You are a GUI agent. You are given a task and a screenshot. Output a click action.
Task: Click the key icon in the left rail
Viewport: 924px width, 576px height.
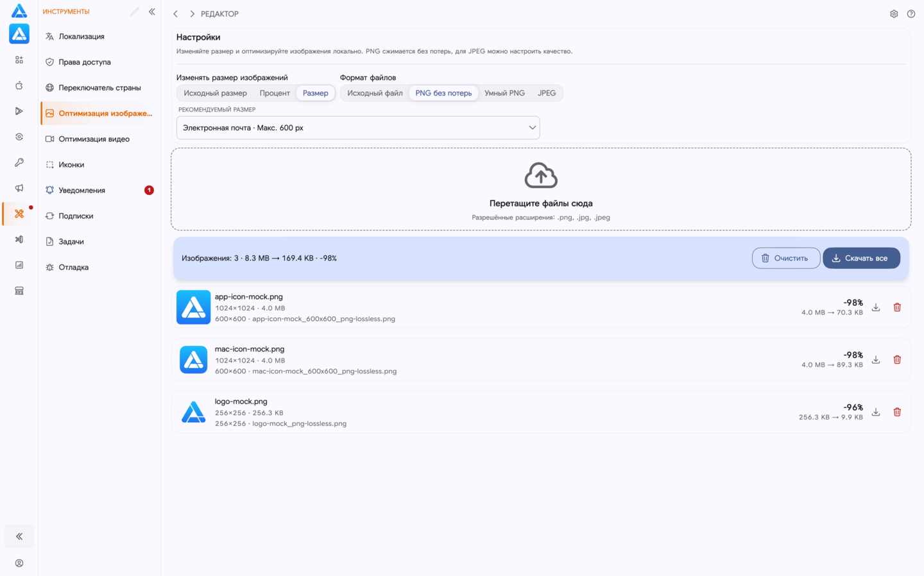point(19,162)
